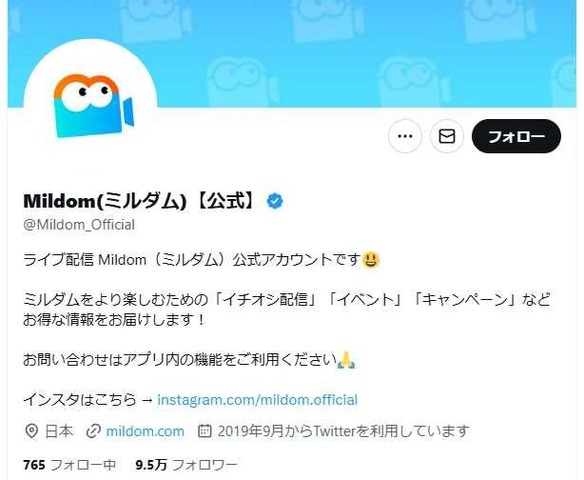This screenshot has height=480, width=584.
Task: View the 9.5万 フォロワー followers list
Action: [x=186, y=465]
